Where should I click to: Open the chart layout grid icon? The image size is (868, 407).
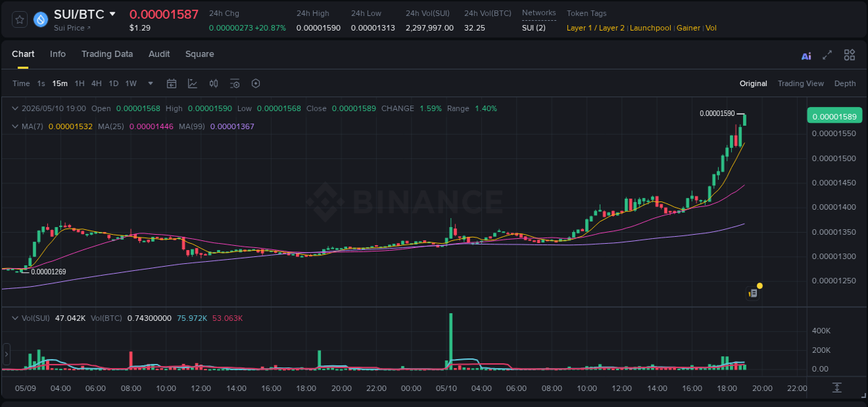(849, 55)
